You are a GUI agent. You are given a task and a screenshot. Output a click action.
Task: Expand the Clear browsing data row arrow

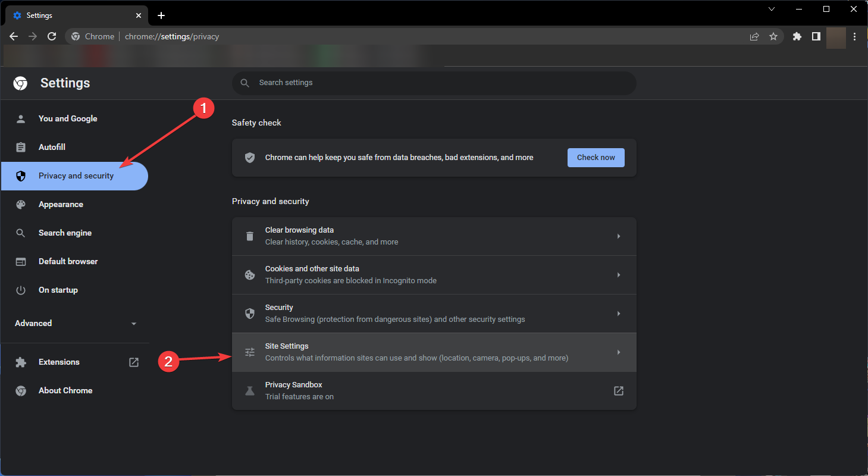click(x=619, y=236)
